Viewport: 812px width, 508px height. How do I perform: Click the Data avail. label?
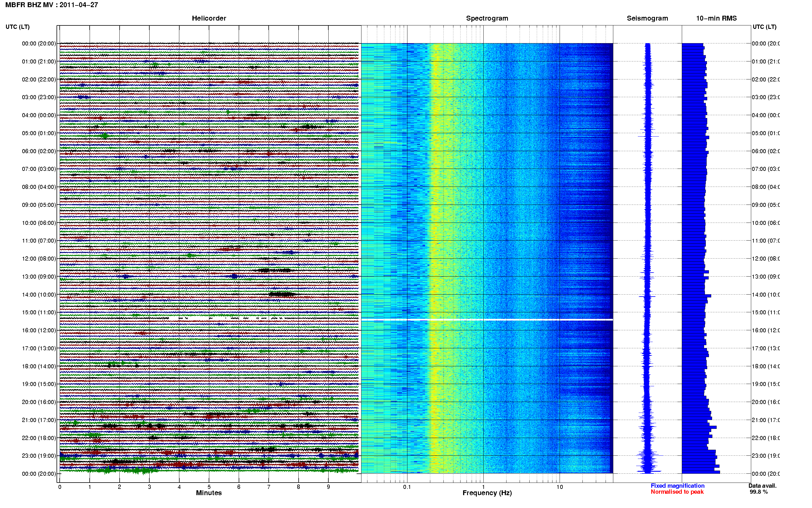click(762, 486)
